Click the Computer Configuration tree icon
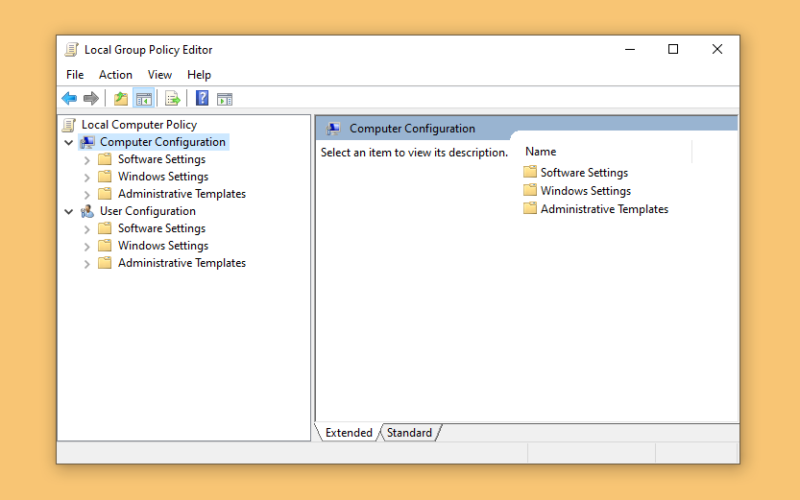The image size is (800, 500). [87, 142]
